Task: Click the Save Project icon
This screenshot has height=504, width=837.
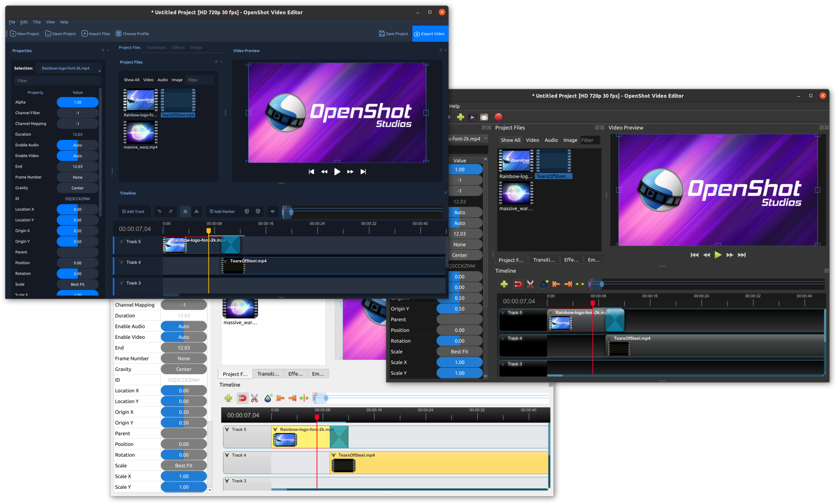Action: (x=382, y=33)
